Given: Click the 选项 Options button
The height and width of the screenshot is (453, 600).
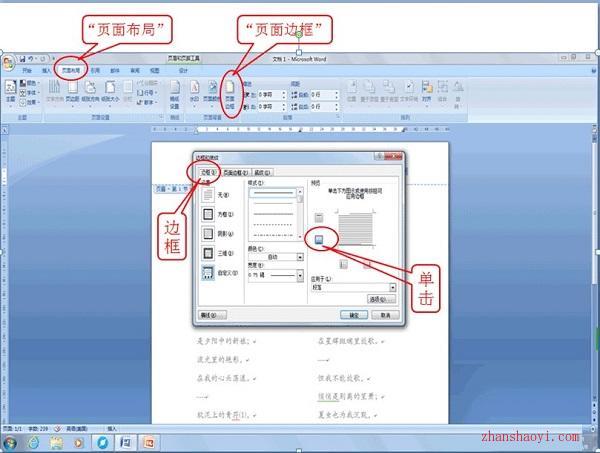Looking at the screenshot, I should [x=381, y=299].
